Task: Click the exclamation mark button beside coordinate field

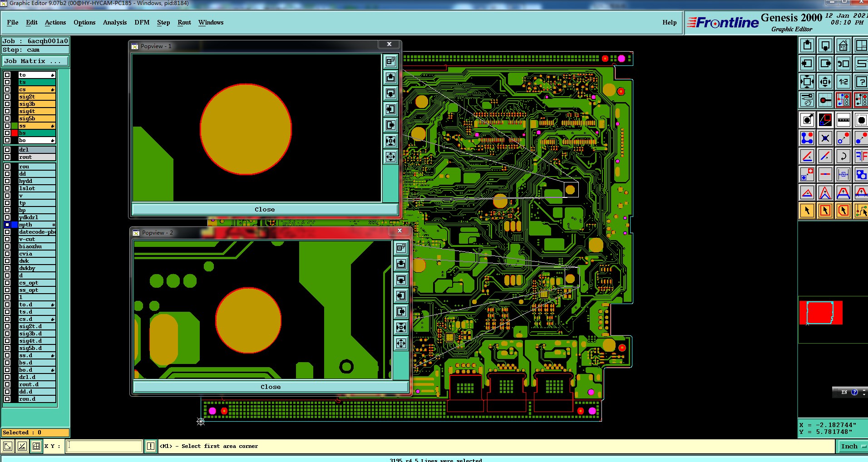Action: 151,446
